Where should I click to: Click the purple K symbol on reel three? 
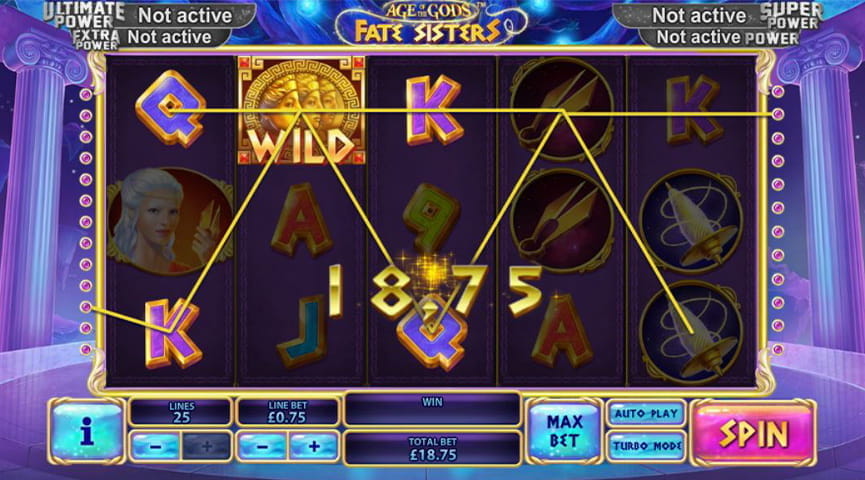click(433, 110)
